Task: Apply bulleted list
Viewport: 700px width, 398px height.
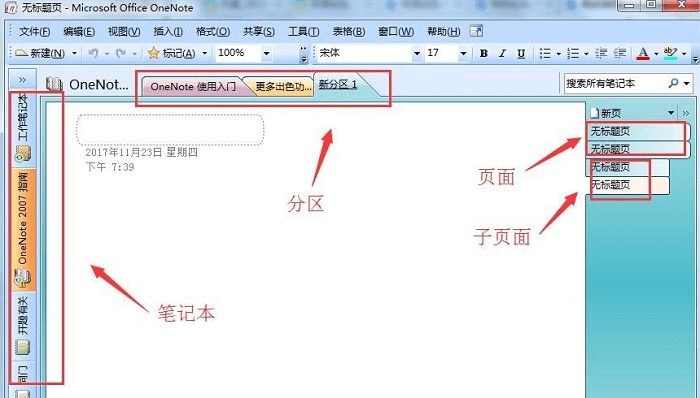Action: pyautogui.click(x=545, y=54)
